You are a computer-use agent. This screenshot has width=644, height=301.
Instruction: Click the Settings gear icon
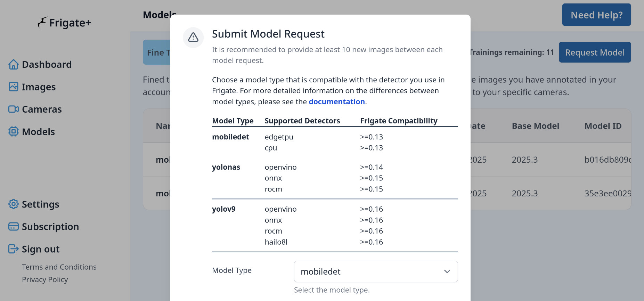click(x=14, y=204)
